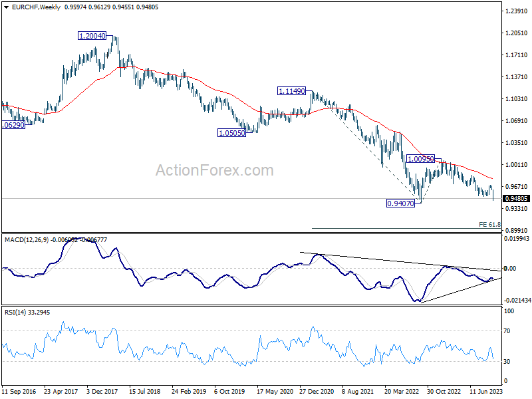Select the EURCHF,Weekly chart title

coord(36,7)
